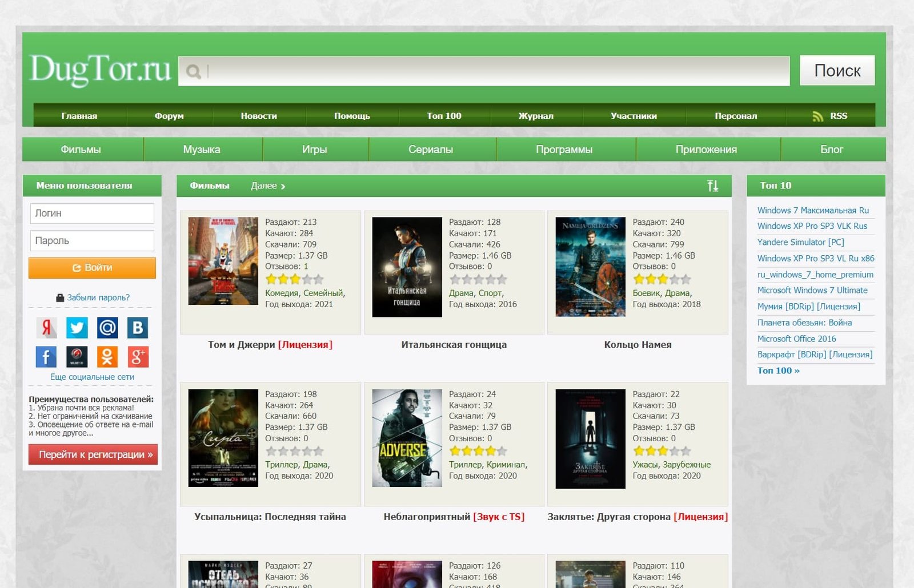Switch to the Музыка category tab

(x=202, y=150)
